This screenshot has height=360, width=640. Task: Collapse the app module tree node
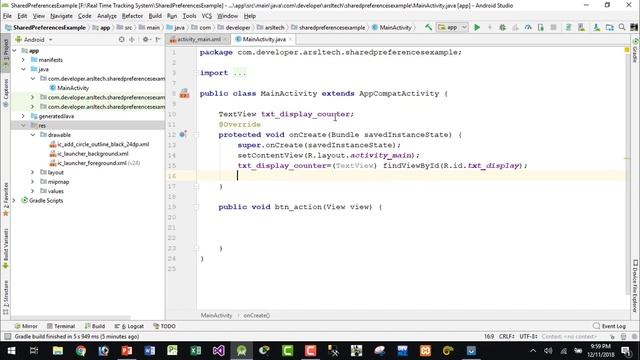click(14, 51)
